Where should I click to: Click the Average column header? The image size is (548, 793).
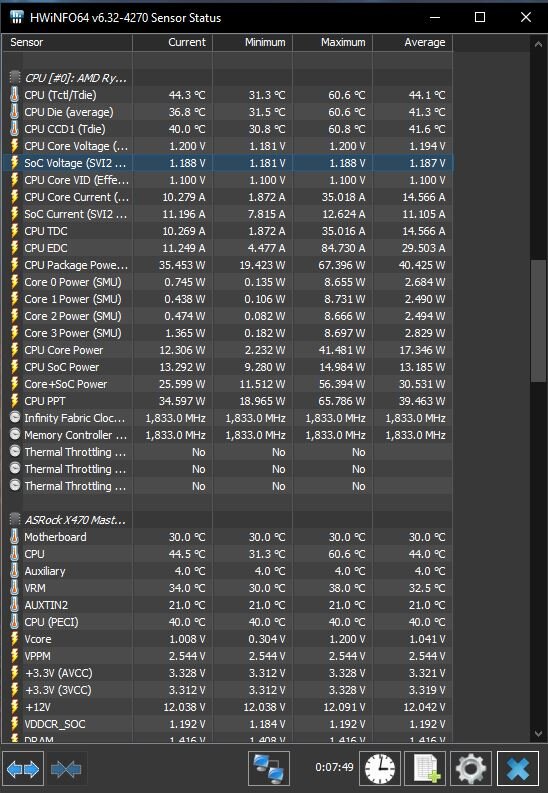pos(413,42)
